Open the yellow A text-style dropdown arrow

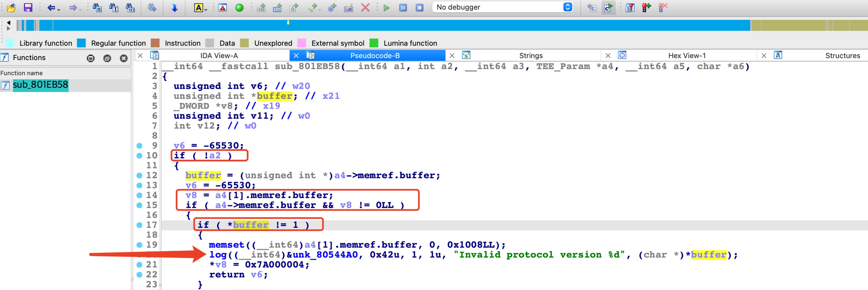[206, 9]
